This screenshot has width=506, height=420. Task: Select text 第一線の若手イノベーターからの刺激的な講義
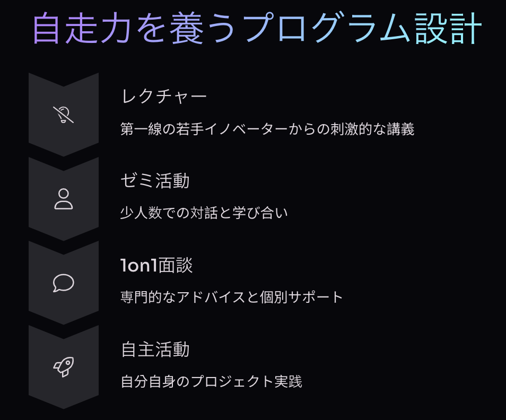[267, 129]
